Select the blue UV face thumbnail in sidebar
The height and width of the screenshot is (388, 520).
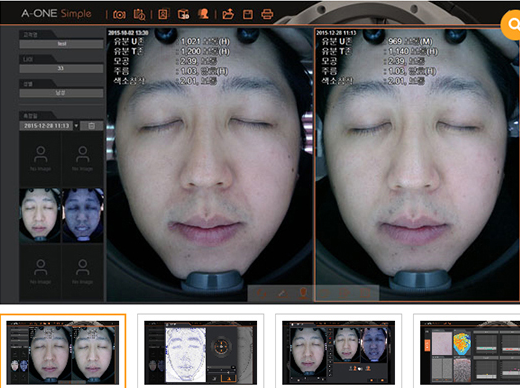tap(83, 215)
